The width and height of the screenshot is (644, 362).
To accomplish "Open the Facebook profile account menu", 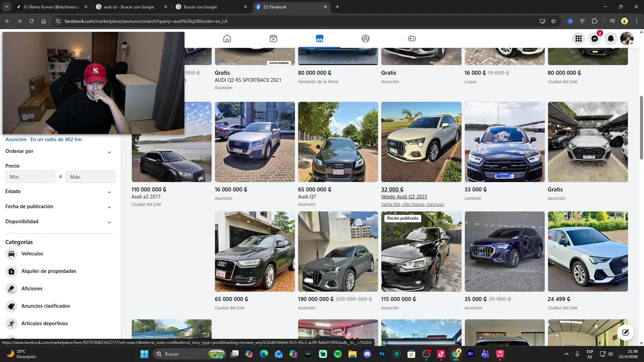I will [x=627, y=39].
